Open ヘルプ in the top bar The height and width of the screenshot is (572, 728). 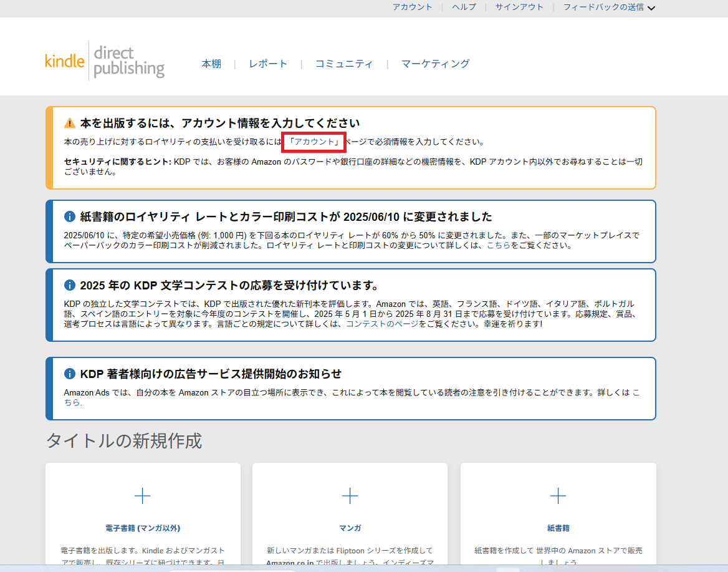pos(464,7)
